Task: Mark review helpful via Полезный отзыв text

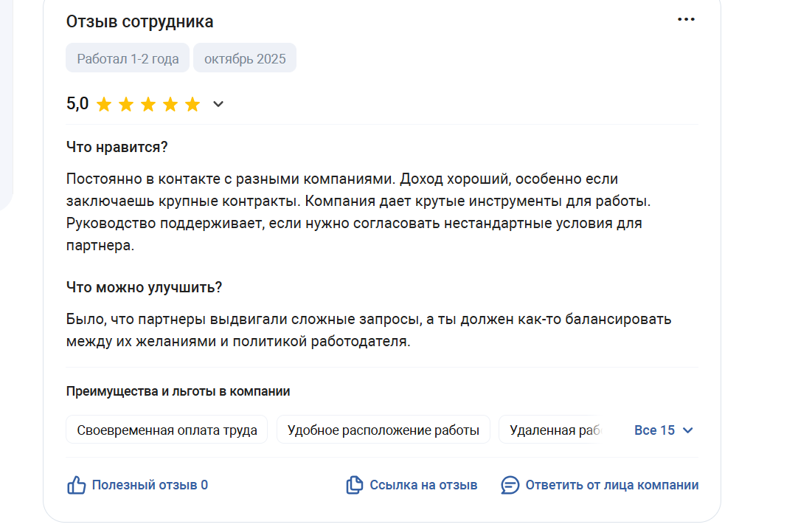Action: coord(150,485)
